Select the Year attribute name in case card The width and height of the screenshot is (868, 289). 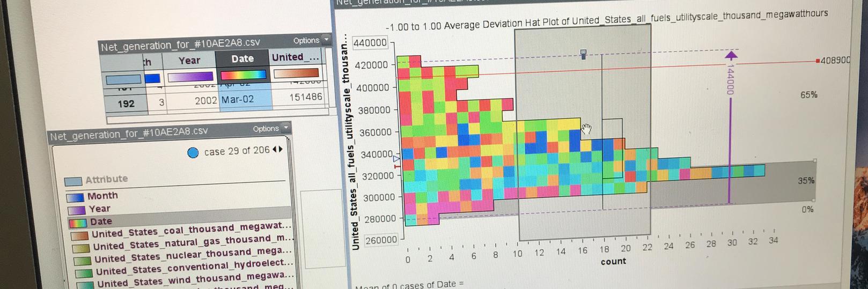(x=100, y=209)
